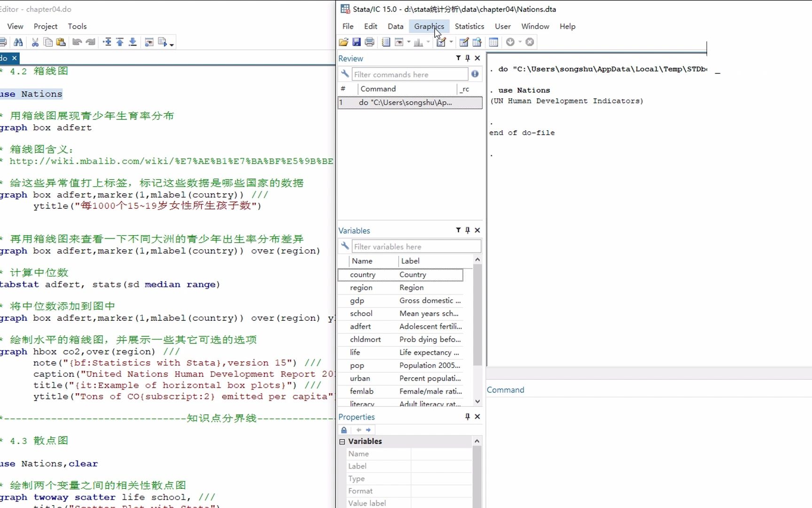Open Variables Manager table icon
The width and height of the screenshot is (812, 508).
click(x=493, y=42)
